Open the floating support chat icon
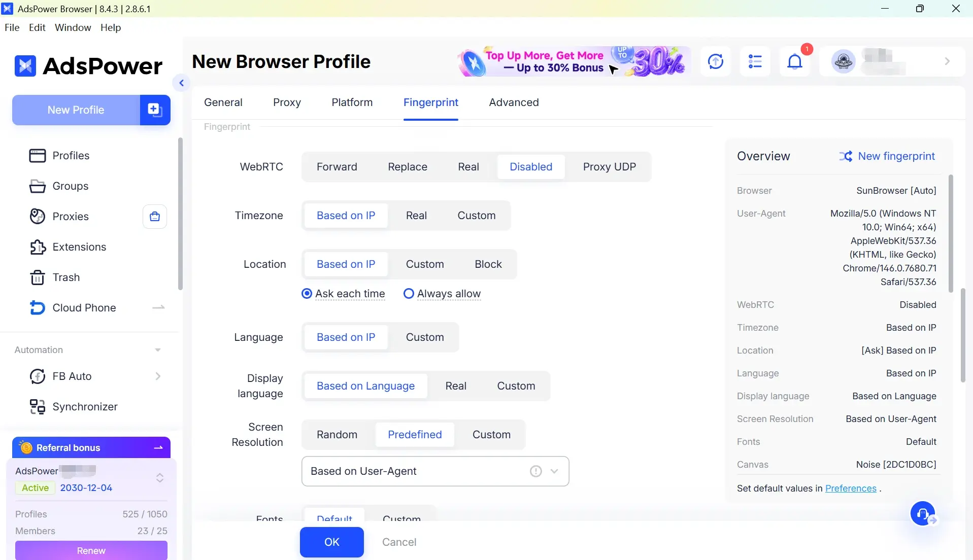 pyautogui.click(x=923, y=514)
